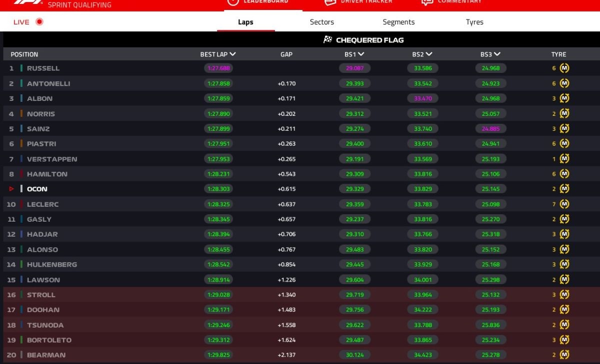
Task: Click the chequered flag icon
Action: pyautogui.click(x=328, y=40)
